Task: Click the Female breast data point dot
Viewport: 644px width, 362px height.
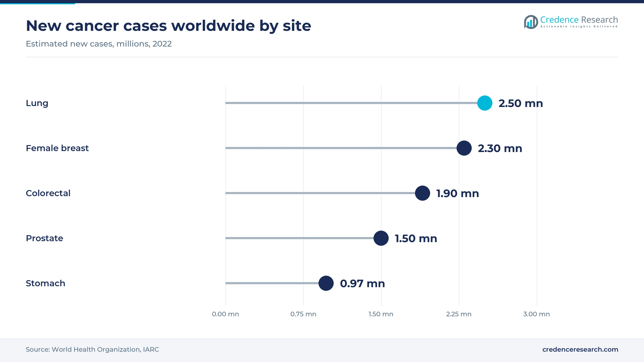Action: point(464,148)
